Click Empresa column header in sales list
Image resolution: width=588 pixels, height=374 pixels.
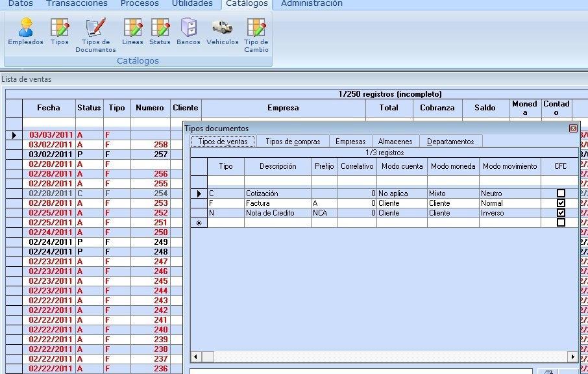coord(284,108)
